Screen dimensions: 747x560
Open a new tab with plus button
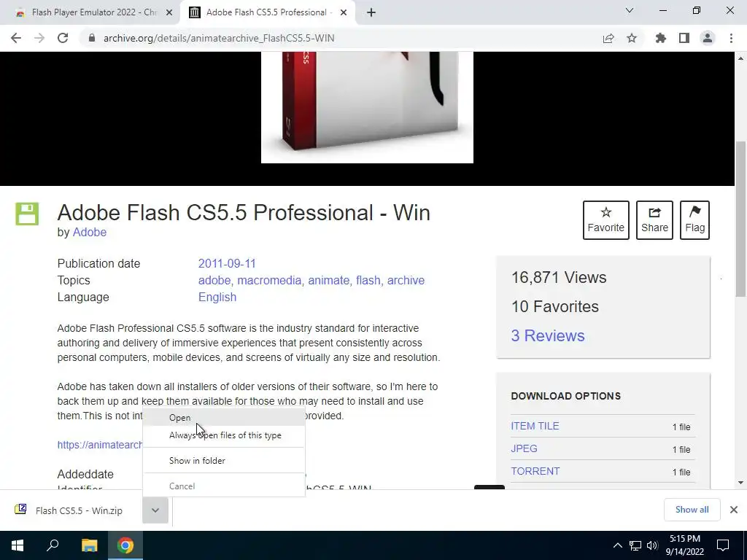click(371, 12)
